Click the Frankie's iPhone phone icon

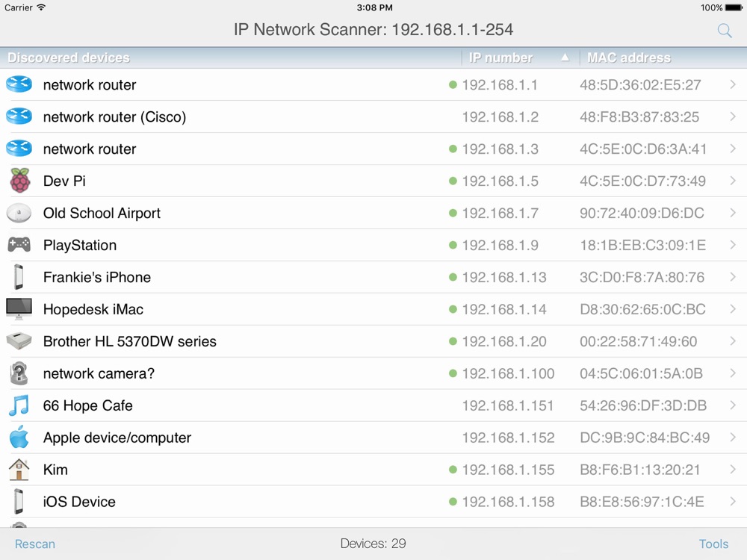(19, 277)
